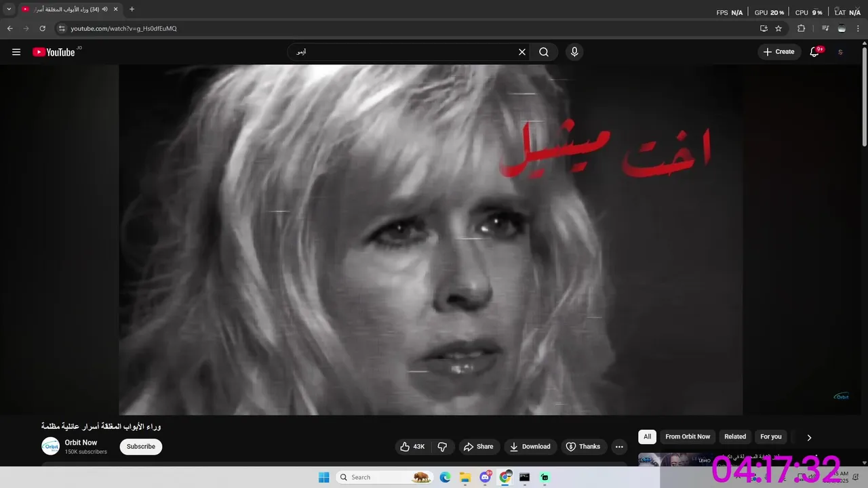Click the Create button

point(779,52)
